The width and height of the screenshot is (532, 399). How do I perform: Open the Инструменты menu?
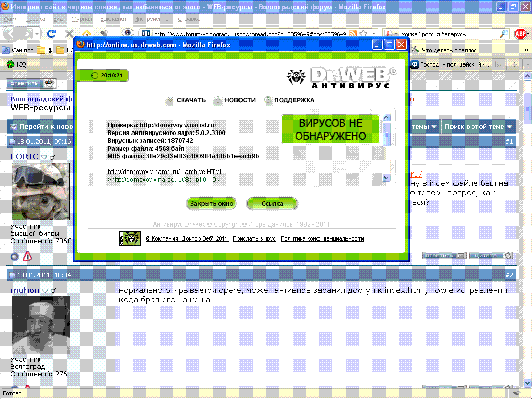(x=152, y=19)
